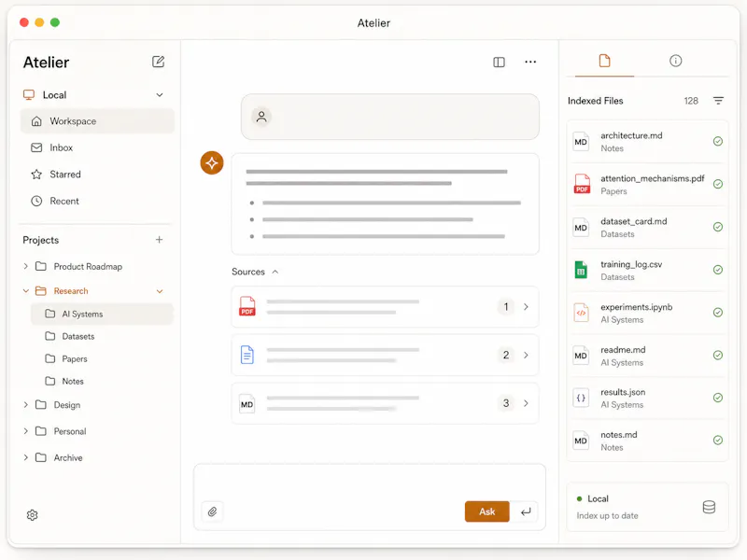747x560 pixels.
Task: Collapse the Sources section
Action: point(275,272)
